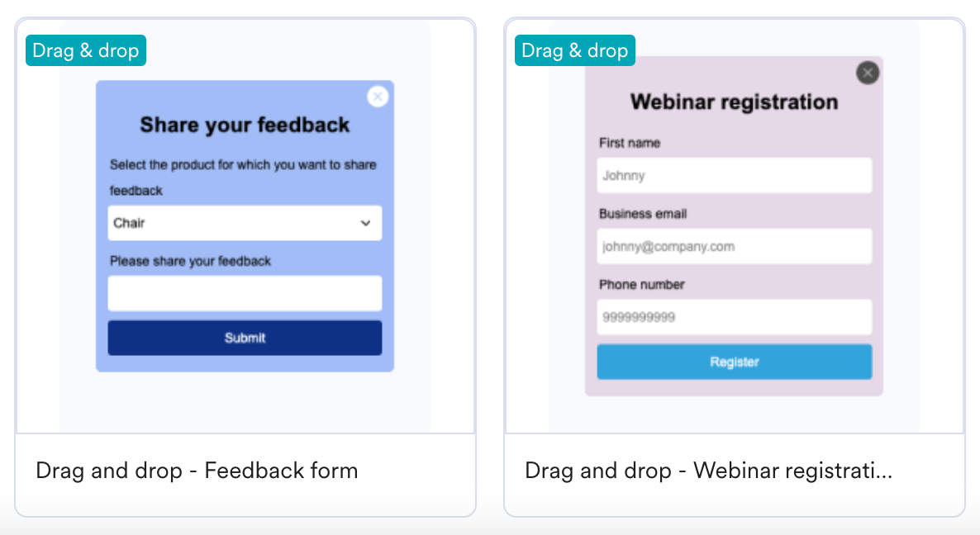Close the Webinar registration popup preview

tap(867, 73)
